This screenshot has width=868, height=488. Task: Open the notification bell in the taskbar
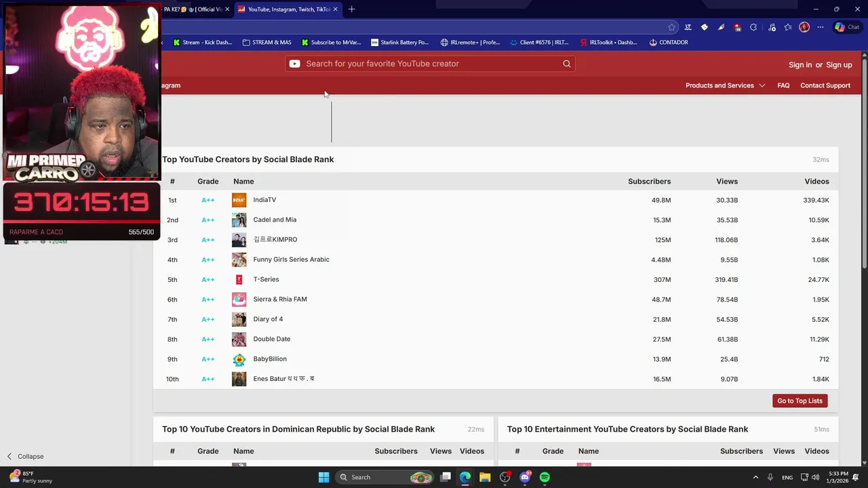[856, 477]
